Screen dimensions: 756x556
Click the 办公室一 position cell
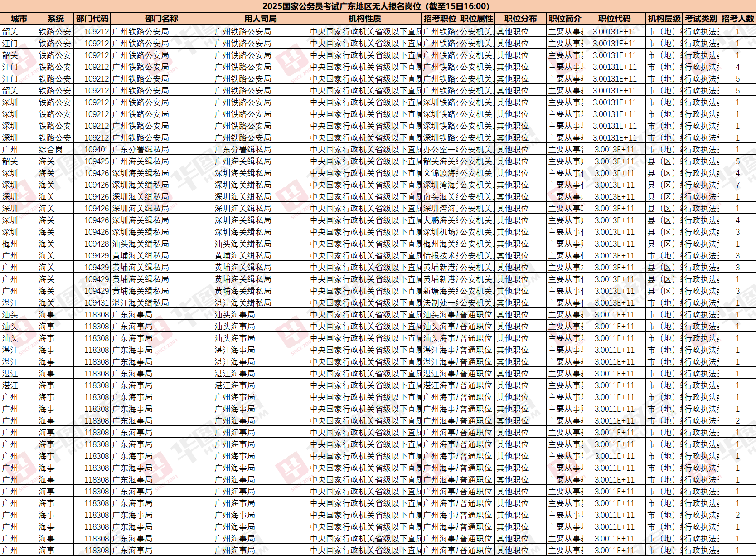[440, 150]
